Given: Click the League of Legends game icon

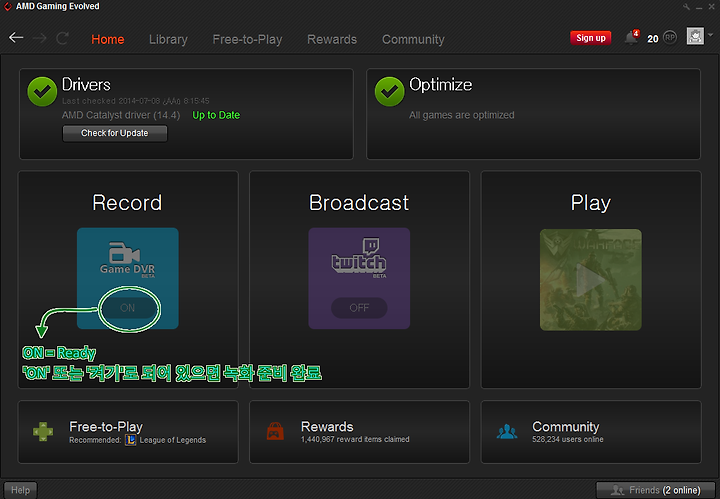Looking at the screenshot, I should coord(130,440).
